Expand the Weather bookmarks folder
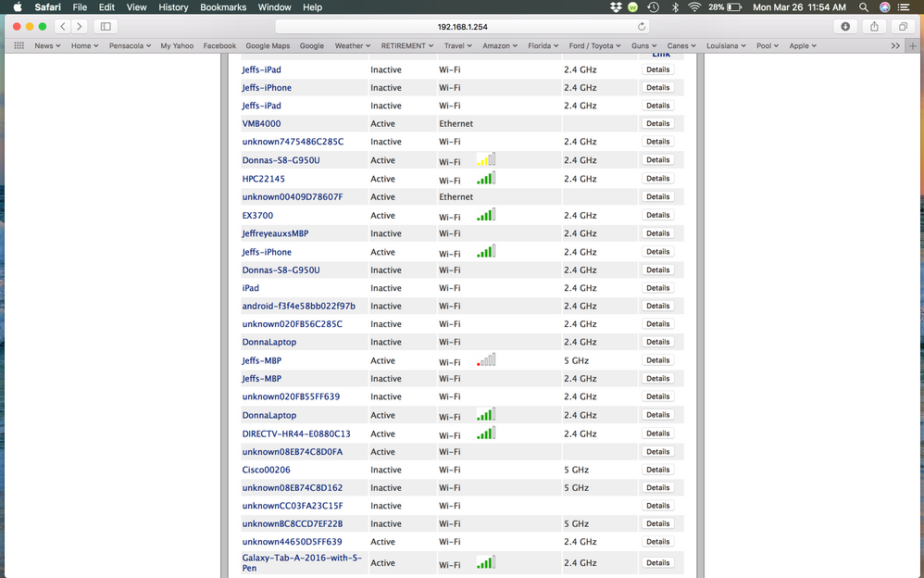The height and width of the screenshot is (578, 924). [352, 45]
